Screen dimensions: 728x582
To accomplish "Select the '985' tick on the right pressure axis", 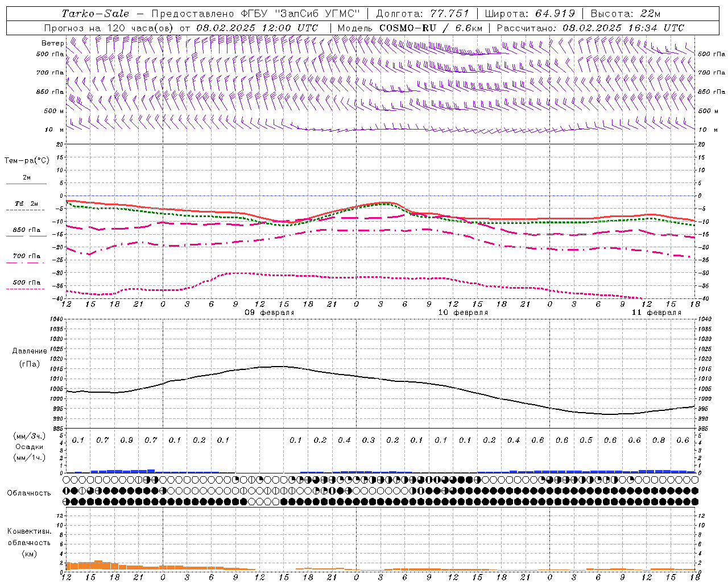I will 703,429.
